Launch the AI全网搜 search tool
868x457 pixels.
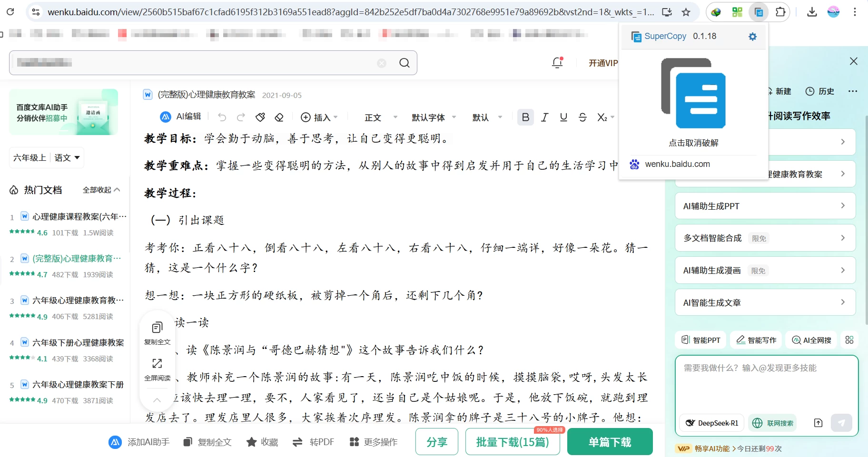coord(810,340)
